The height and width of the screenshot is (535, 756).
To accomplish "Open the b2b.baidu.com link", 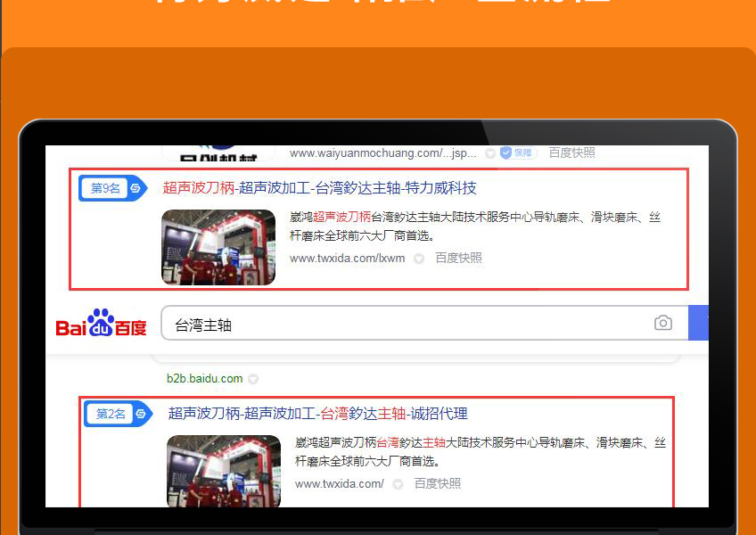I will tap(204, 378).
